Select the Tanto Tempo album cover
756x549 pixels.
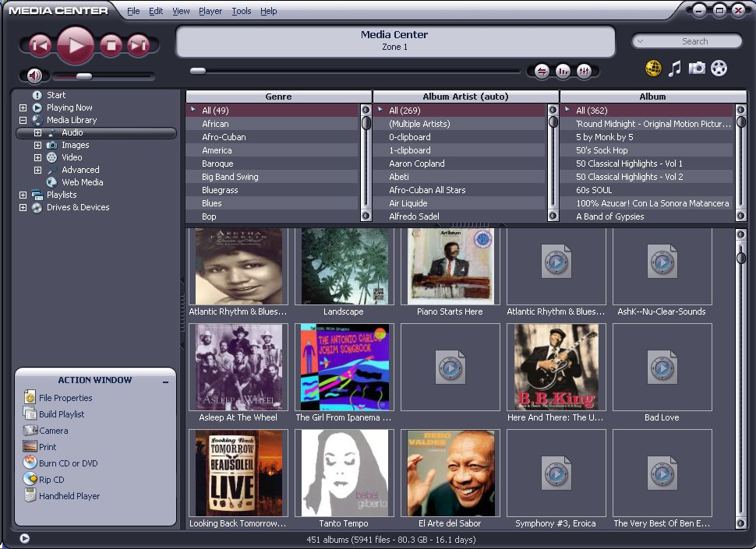tap(344, 473)
